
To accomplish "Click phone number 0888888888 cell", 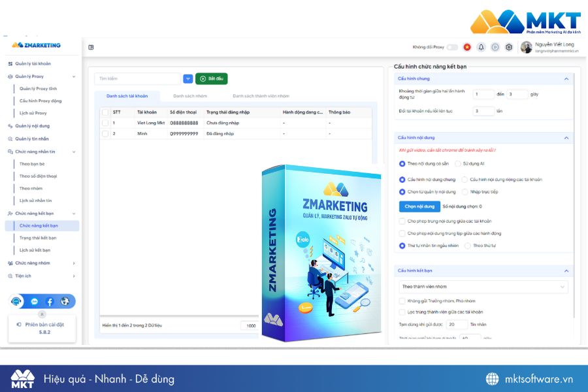I will [x=184, y=123].
